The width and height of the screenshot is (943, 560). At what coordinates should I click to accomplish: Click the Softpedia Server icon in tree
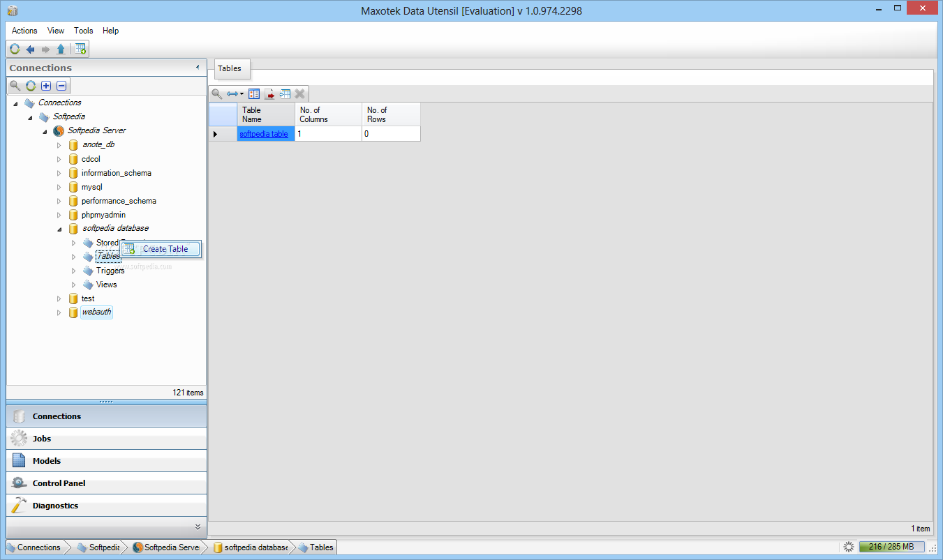pos(59,130)
